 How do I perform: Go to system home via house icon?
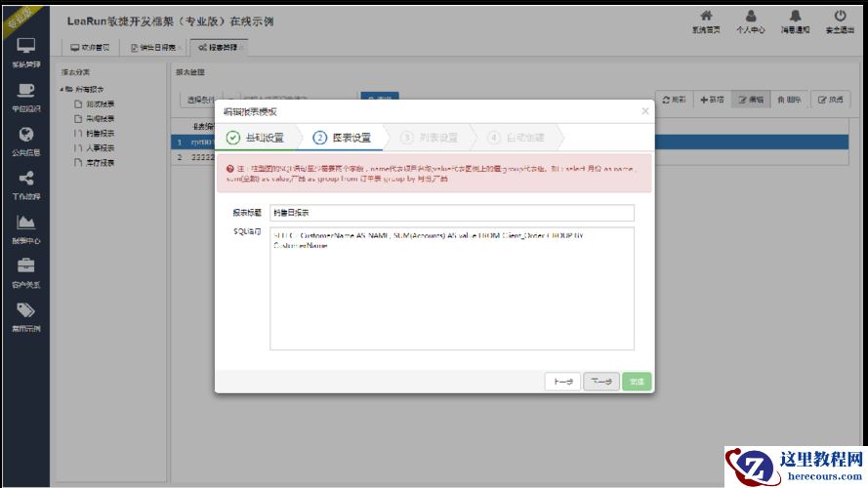[706, 16]
